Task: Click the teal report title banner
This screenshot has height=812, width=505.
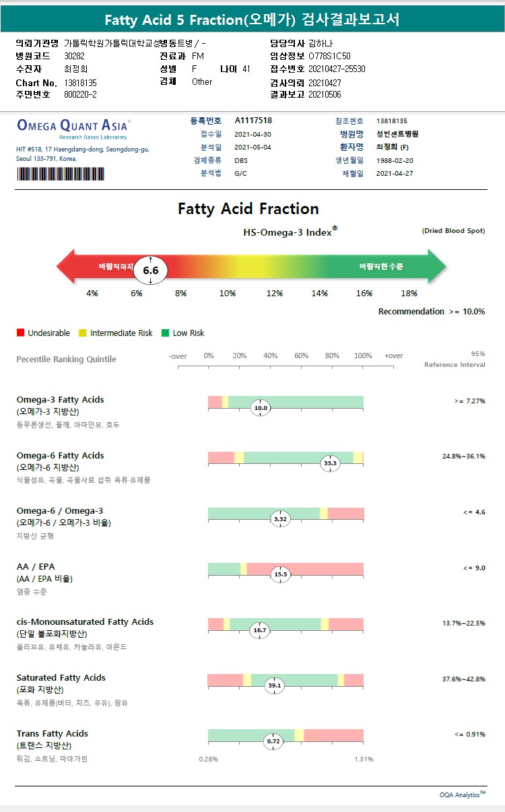Action: tap(252, 20)
